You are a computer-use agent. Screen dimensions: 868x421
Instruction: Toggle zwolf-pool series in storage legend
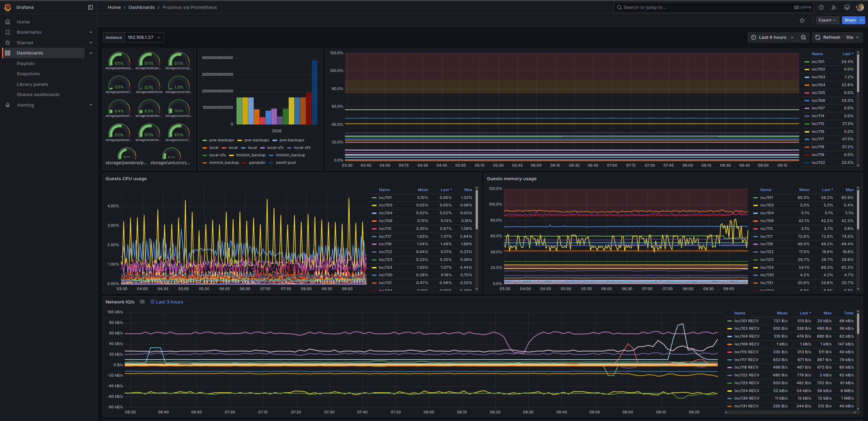[286, 162]
